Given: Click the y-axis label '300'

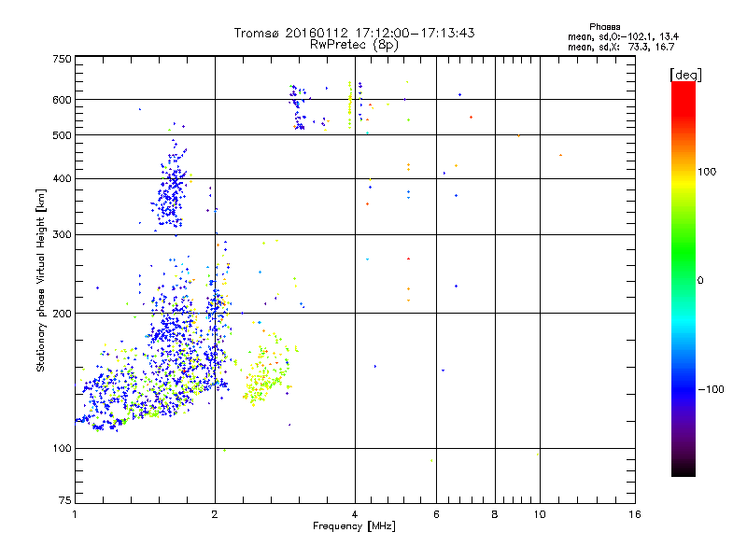Looking at the screenshot, I should pyautogui.click(x=62, y=235).
